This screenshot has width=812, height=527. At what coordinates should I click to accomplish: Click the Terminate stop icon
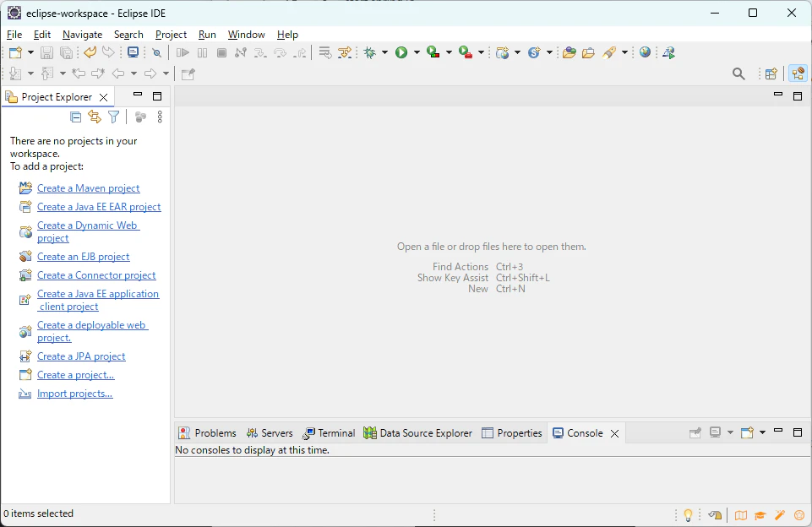221,52
